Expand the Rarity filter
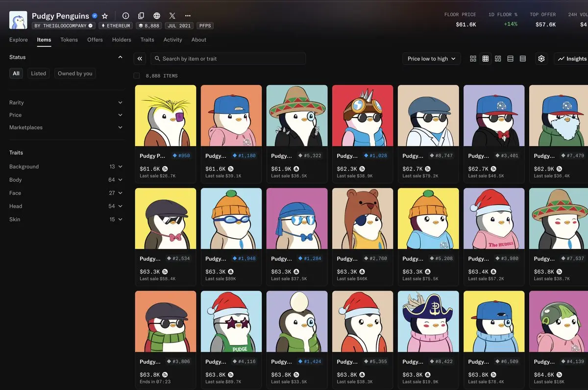This screenshot has width=588, height=390. [66, 102]
